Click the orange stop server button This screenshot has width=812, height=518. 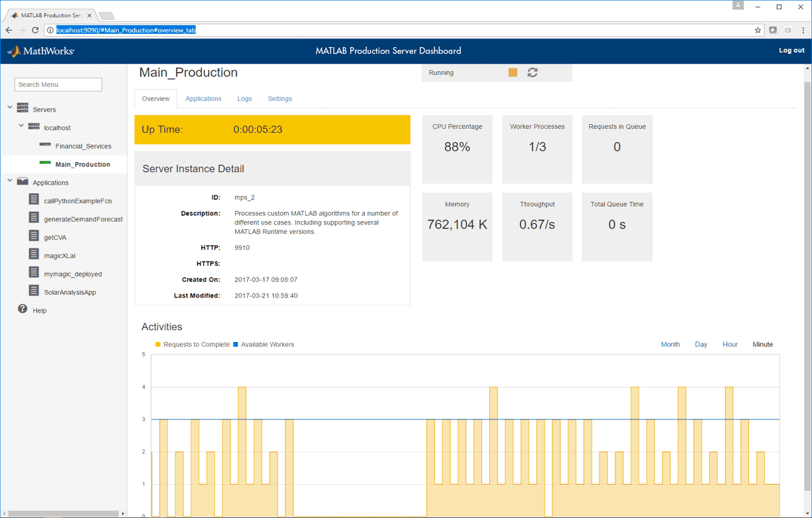[513, 72]
